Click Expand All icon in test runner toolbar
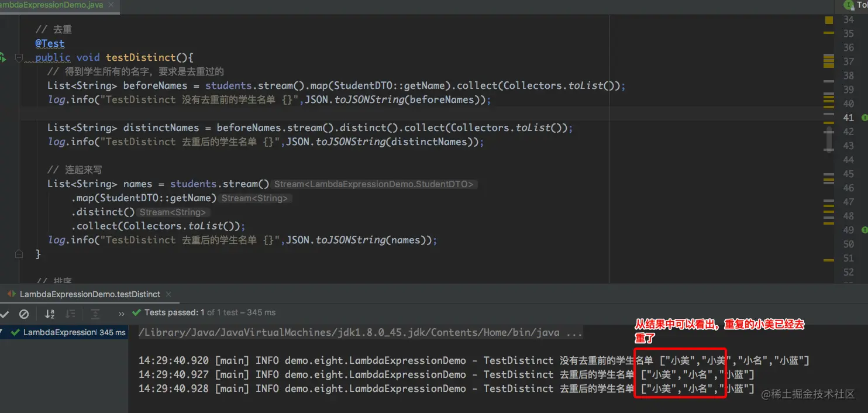This screenshot has width=868, height=413. [95, 314]
